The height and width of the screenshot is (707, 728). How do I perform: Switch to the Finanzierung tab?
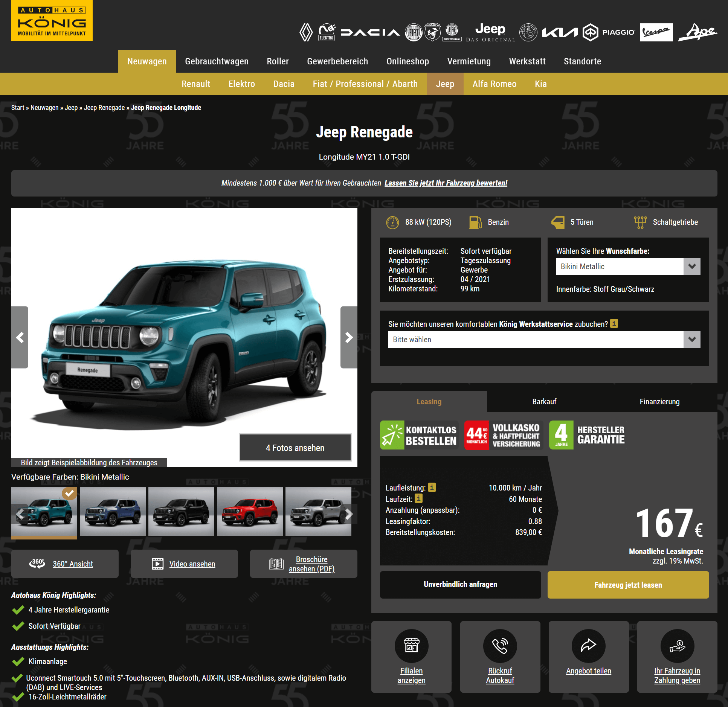click(660, 402)
